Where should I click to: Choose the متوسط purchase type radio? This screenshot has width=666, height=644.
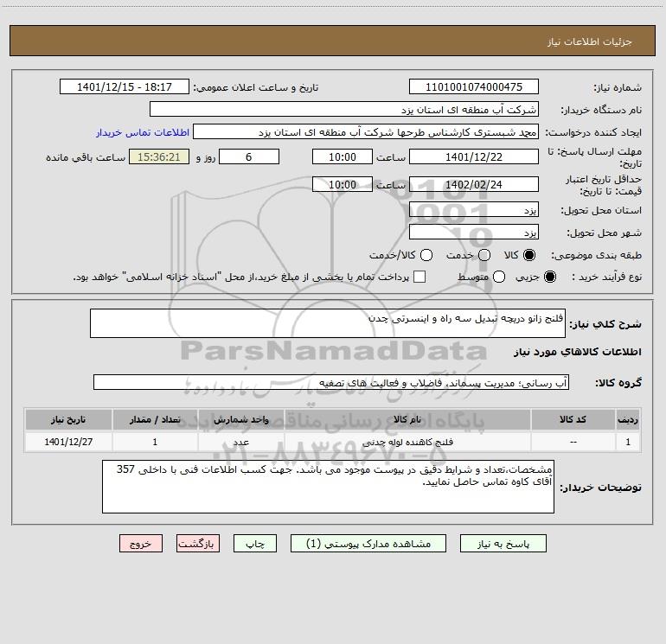click(x=499, y=277)
